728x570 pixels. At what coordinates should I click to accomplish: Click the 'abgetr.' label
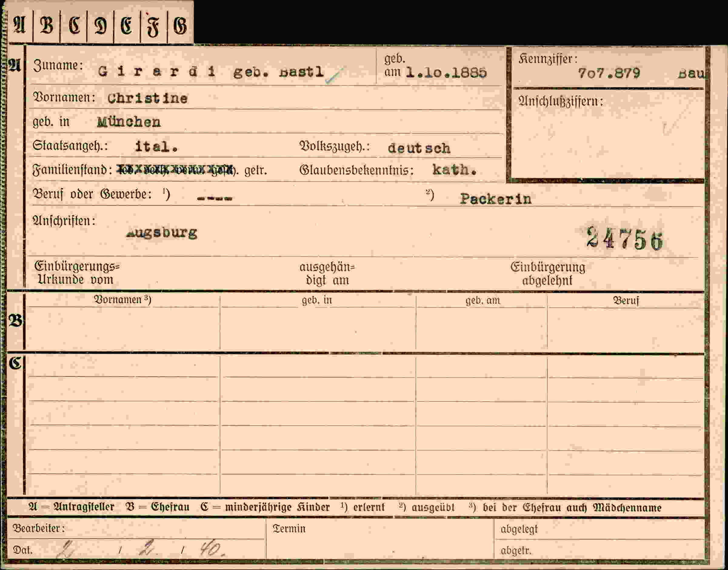tap(516, 550)
